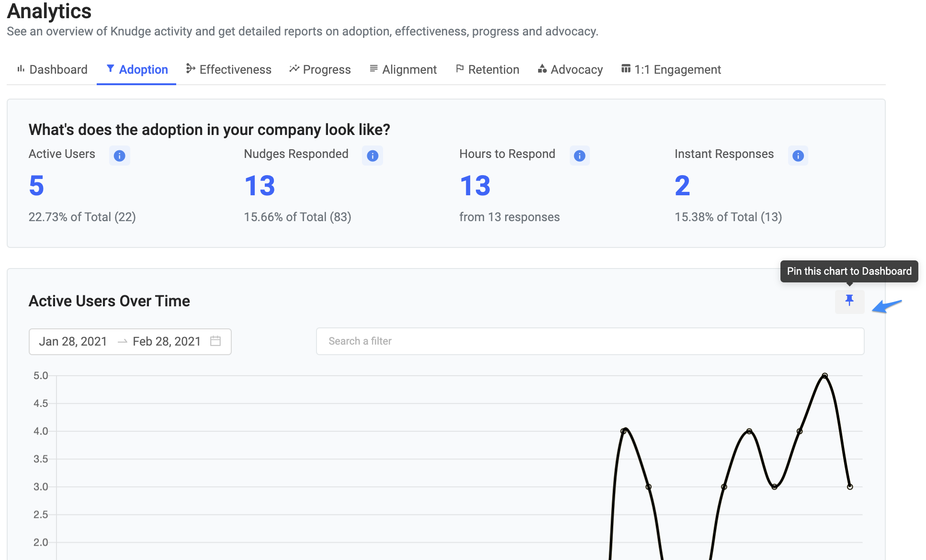The width and height of the screenshot is (926, 560).
Task: Click the calendar icon in date range
Action: 215,341
